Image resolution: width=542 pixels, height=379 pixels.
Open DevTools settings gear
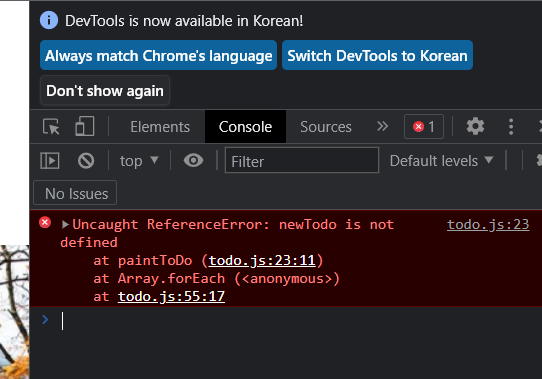(475, 126)
